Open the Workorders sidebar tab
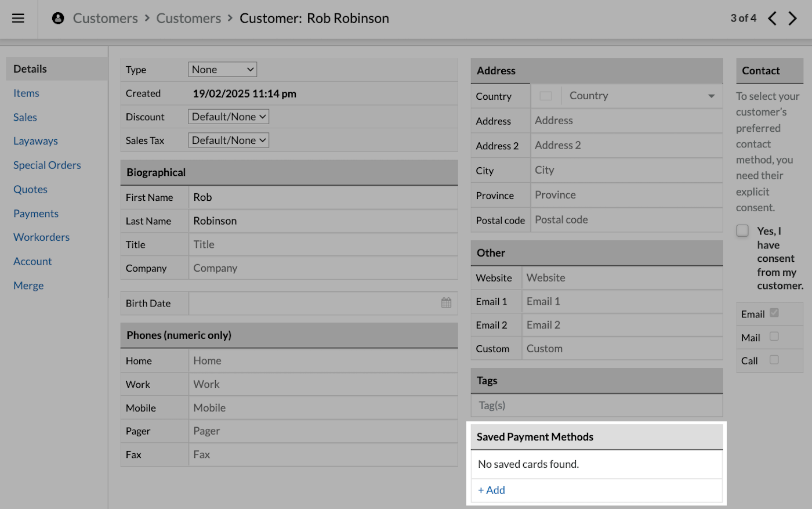Viewport: 812px width, 509px height. point(42,237)
